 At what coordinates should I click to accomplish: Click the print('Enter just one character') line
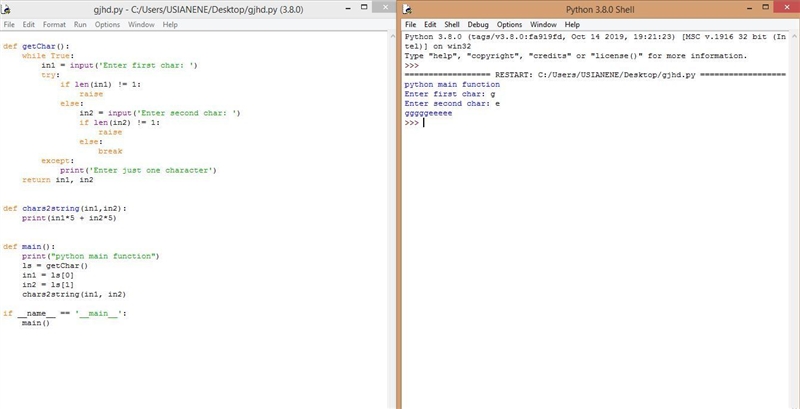(x=138, y=170)
